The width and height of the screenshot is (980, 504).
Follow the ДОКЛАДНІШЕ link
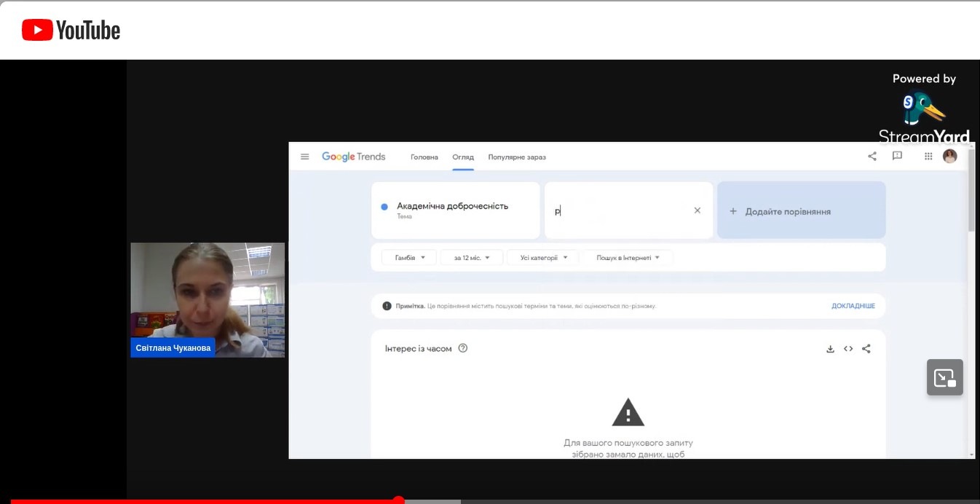tap(853, 306)
